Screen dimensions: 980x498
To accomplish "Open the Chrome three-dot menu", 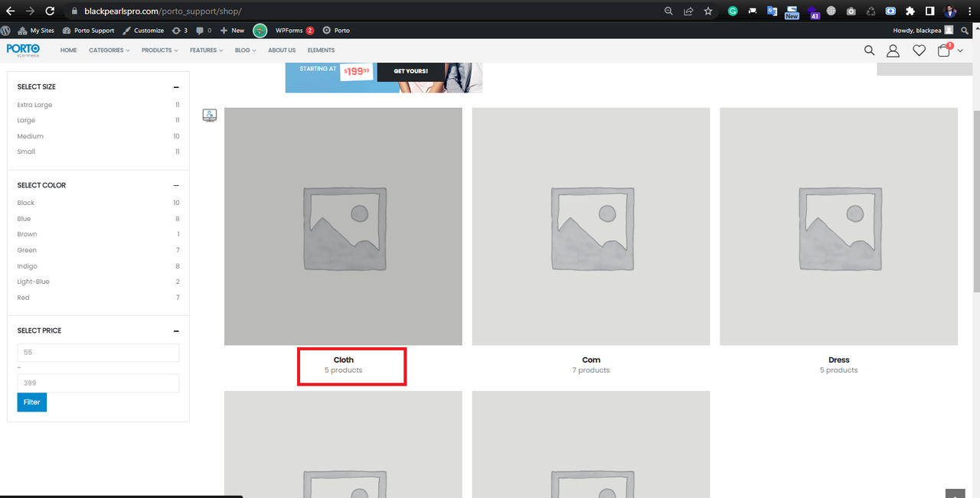I will pyautogui.click(x=969, y=11).
